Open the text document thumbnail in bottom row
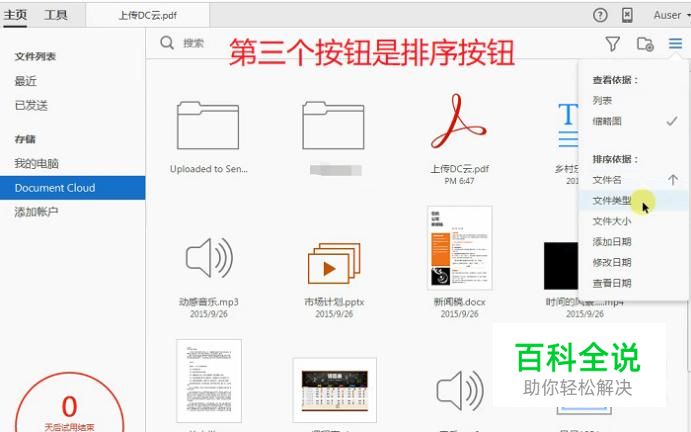The image size is (691, 432). click(209, 381)
